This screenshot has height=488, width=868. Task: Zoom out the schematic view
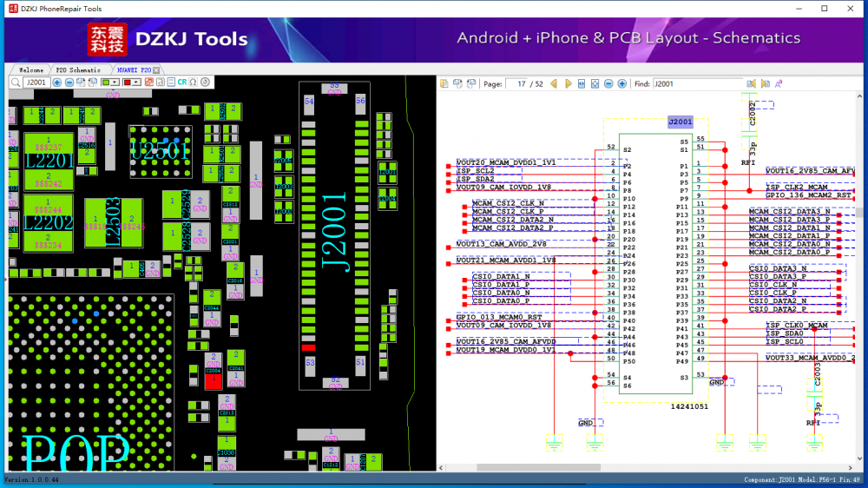click(608, 84)
